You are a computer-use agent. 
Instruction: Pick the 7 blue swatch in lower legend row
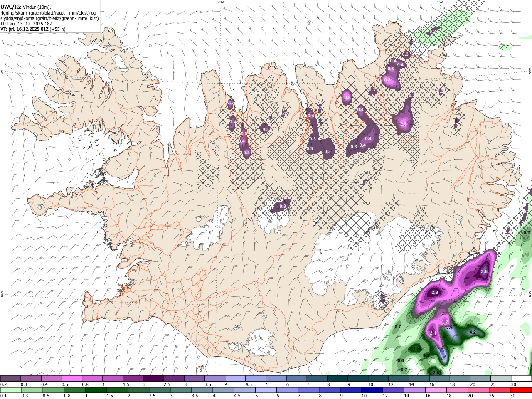[x=308, y=390]
